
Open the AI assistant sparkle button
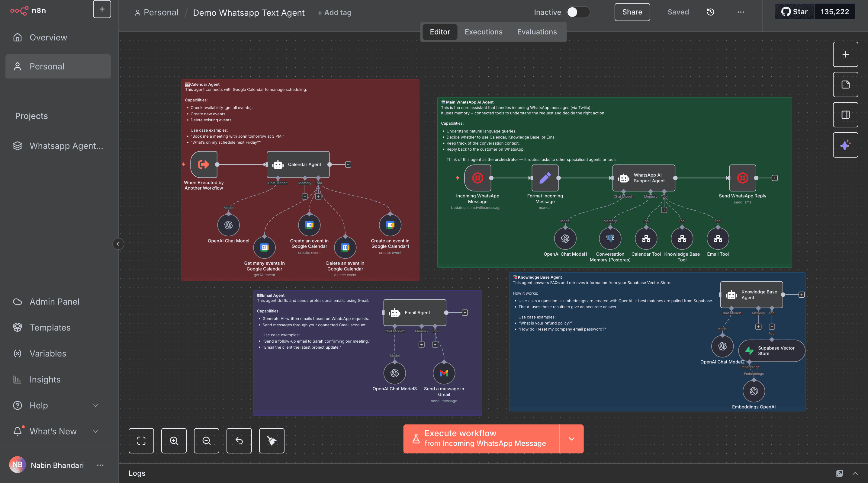pos(845,145)
